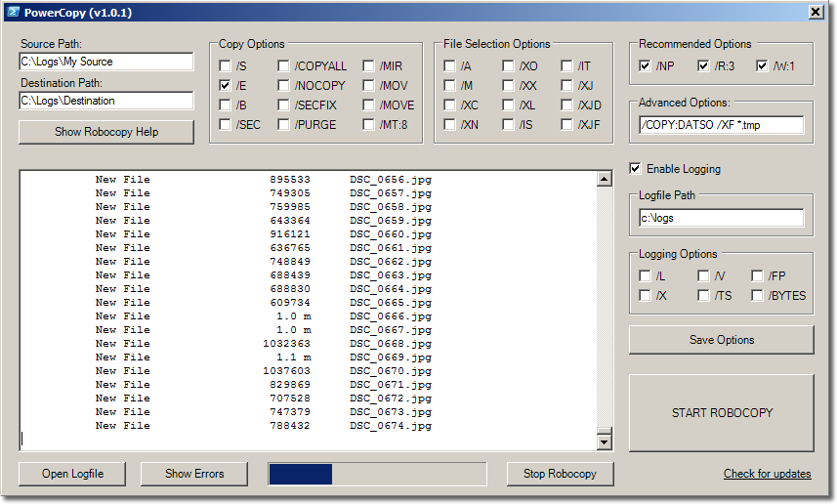Image resolution: width=837 pixels, height=504 pixels.
Task: Click file size 1032363 in output
Action: coord(286,343)
